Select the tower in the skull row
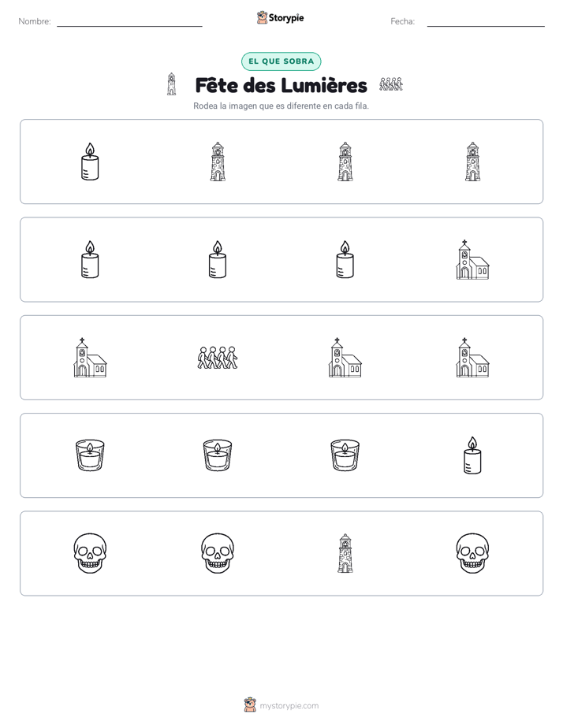The image size is (563, 728). click(x=345, y=553)
